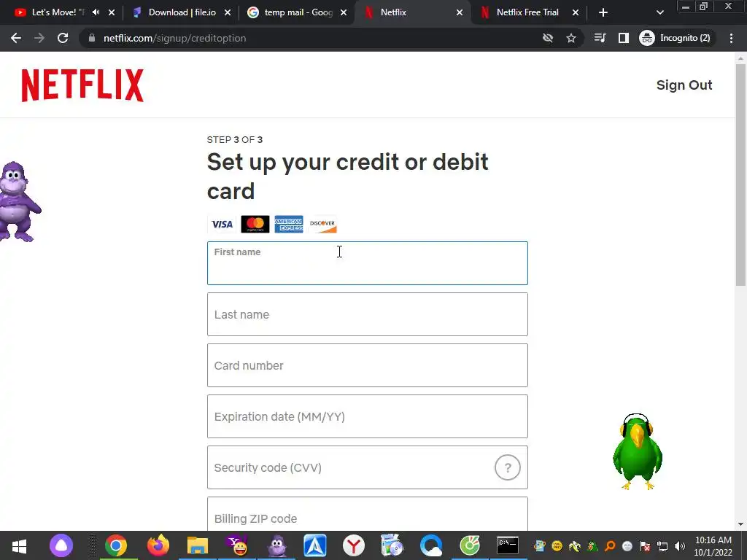Click the Mastercard logo
Image resolution: width=747 pixels, height=560 pixels.
point(255,225)
